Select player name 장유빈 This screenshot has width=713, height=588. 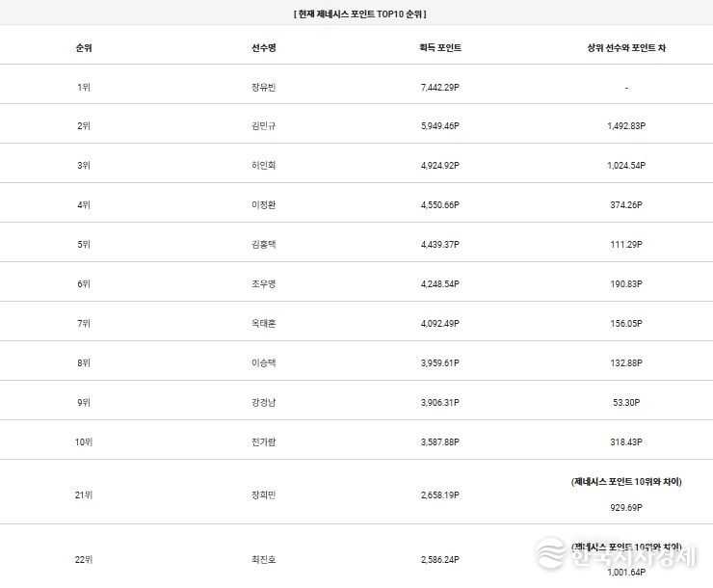263,88
